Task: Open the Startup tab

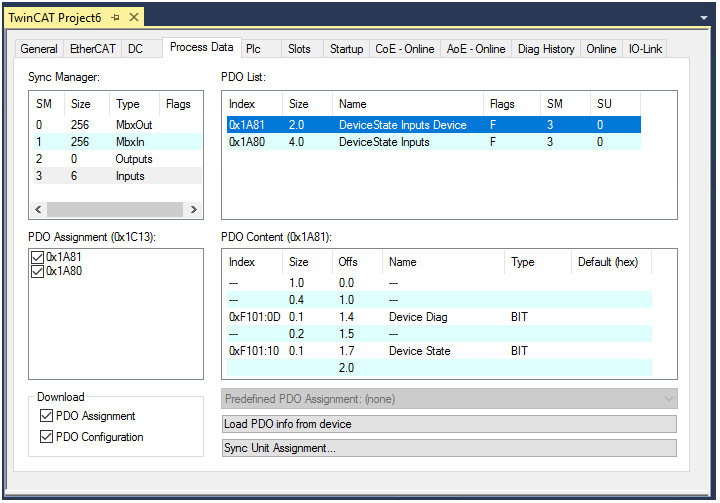Action: point(347,49)
